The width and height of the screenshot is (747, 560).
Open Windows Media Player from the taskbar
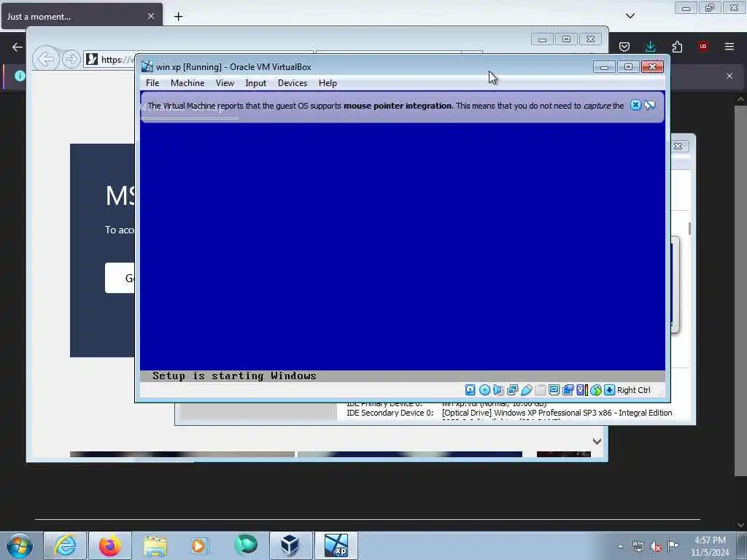(x=199, y=545)
